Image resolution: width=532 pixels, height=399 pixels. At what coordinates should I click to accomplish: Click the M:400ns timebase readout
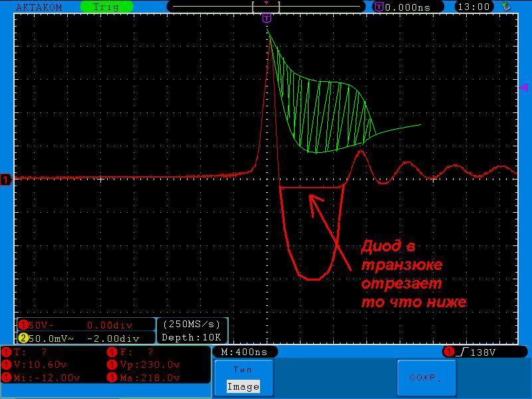(x=244, y=352)
